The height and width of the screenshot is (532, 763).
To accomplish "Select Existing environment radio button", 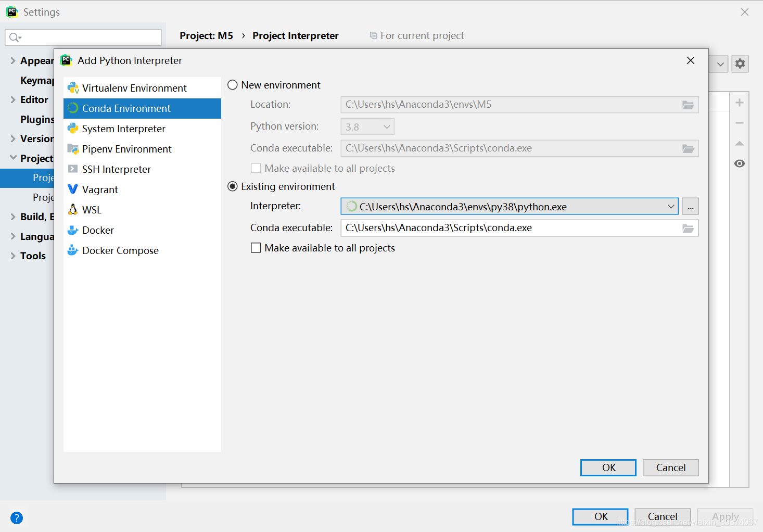I will tap(233, 186).
